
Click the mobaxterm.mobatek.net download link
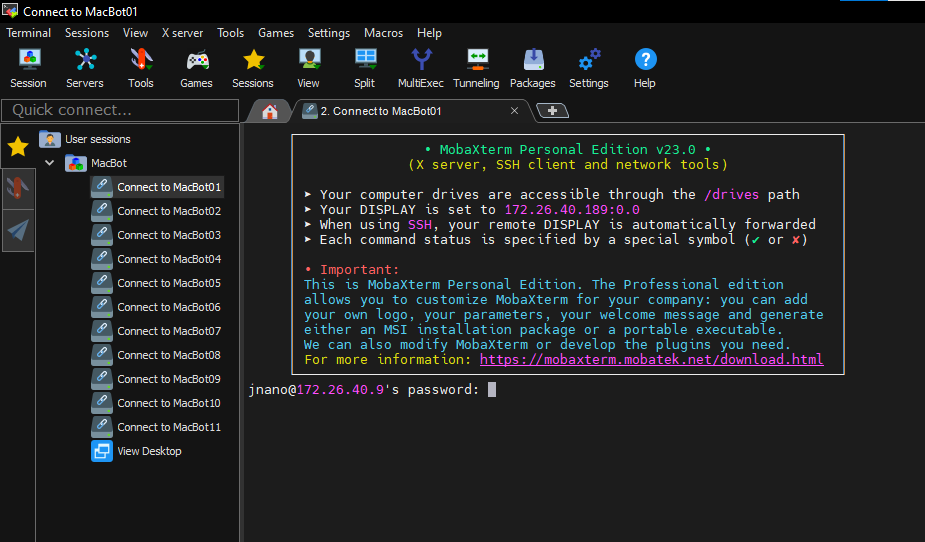click(651, 359)
